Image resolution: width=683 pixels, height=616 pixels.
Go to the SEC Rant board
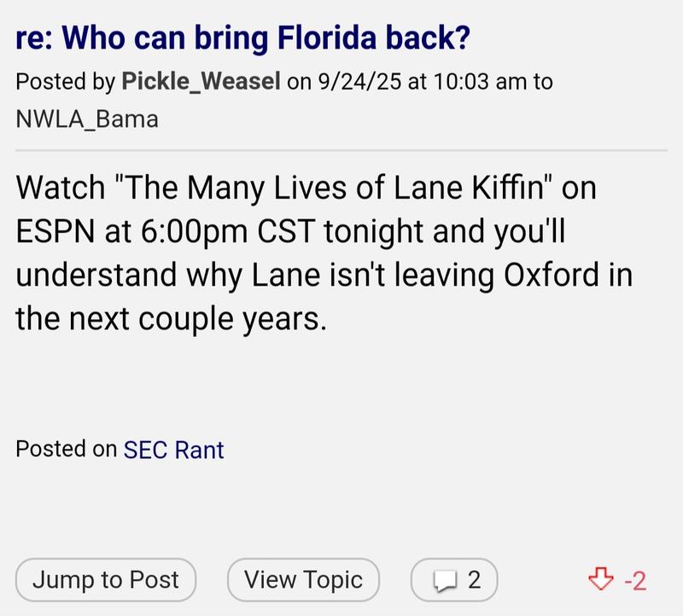click(173, 450)
